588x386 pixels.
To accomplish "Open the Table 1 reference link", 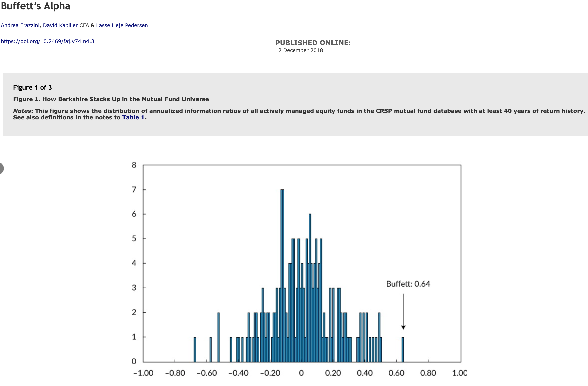I will click(133, 118).
